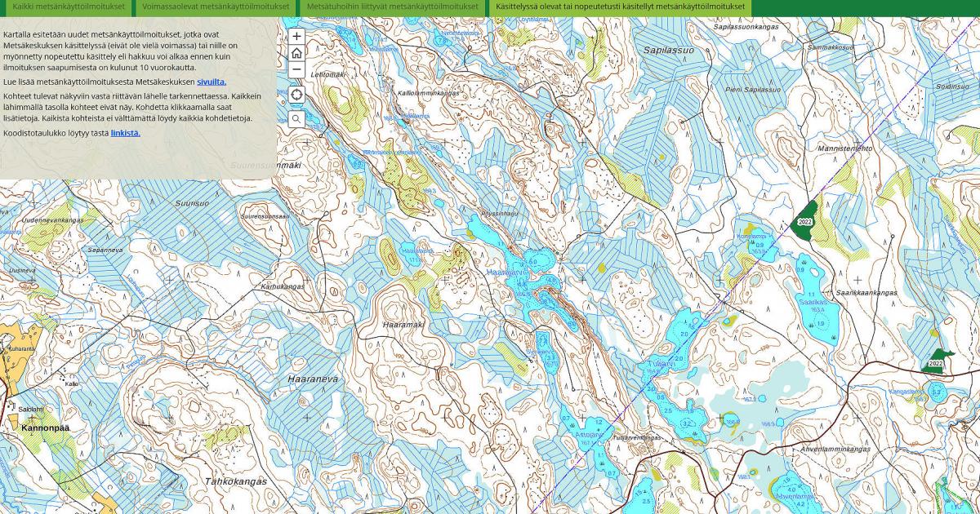This screenshot has width=980, height=514.
Task: Select Käsittelyssä olevat tai nopeutetusti käsitellyt tab
Action: coord(620,7)
